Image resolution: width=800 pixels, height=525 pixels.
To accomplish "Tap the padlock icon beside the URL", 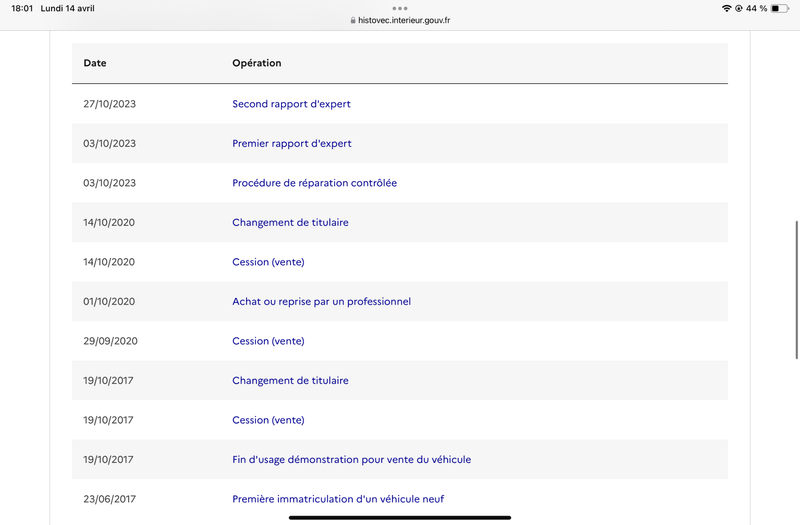I will pos(353,20).
